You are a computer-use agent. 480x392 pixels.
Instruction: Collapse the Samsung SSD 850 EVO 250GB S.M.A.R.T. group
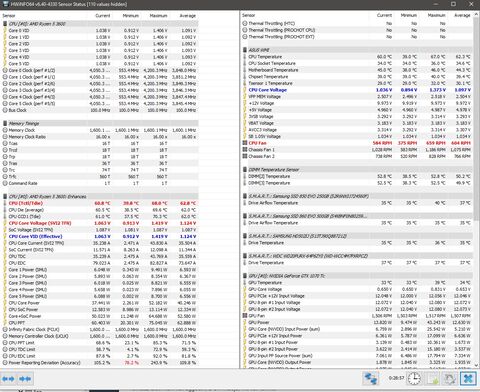[x=357, y=196]
